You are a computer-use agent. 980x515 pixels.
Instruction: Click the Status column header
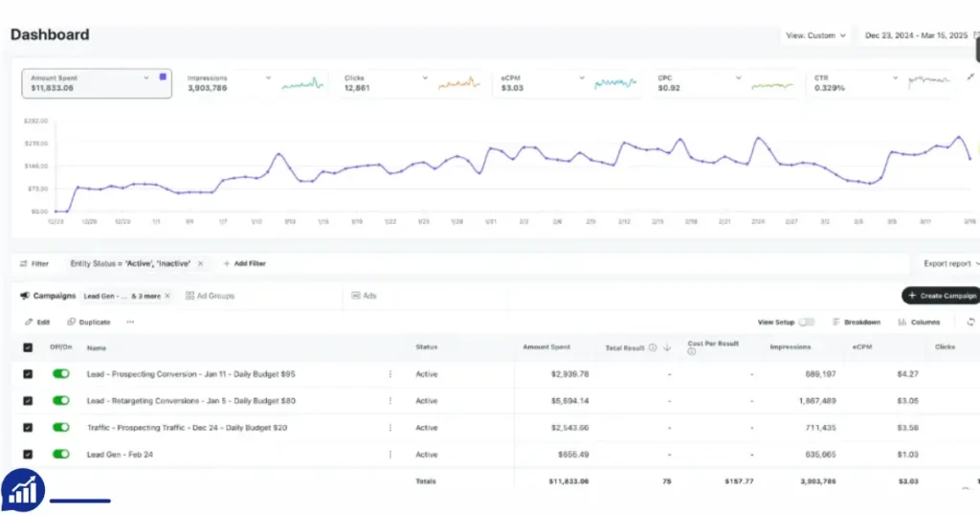tap(426, 347)
